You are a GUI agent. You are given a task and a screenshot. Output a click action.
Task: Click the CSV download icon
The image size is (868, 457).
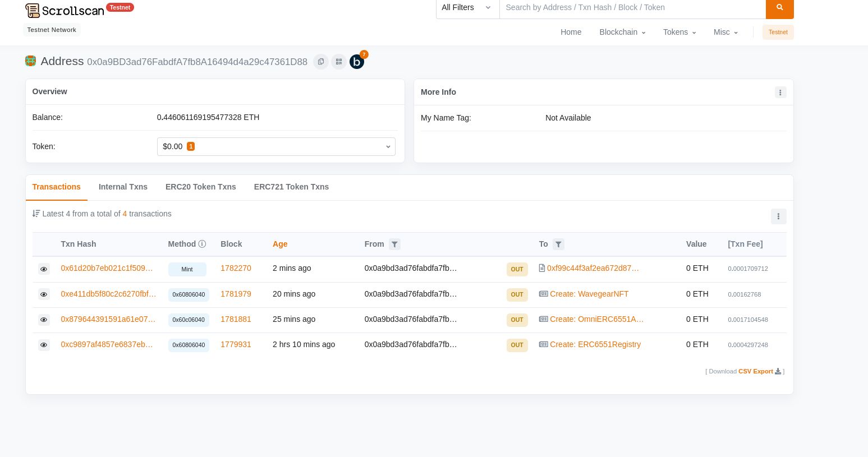tap(778, 371)
